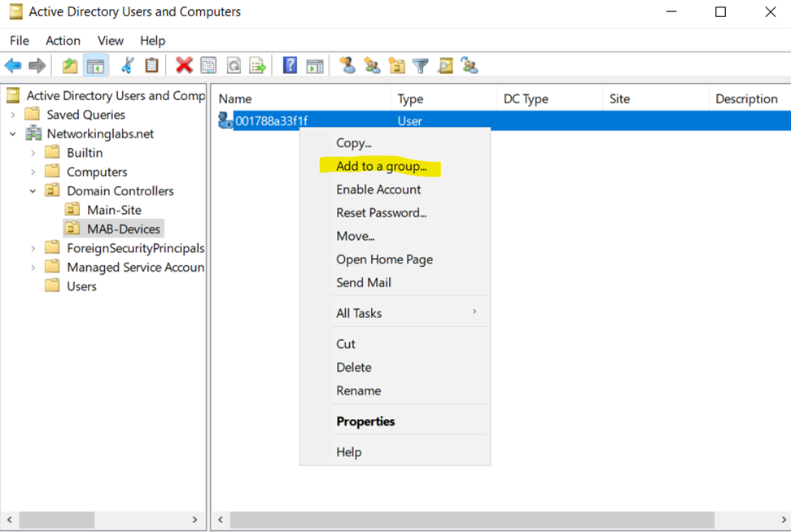Screen dimensions: 791x532
Task: Open the Help menu in menu bar
Action: pos(152,41)
